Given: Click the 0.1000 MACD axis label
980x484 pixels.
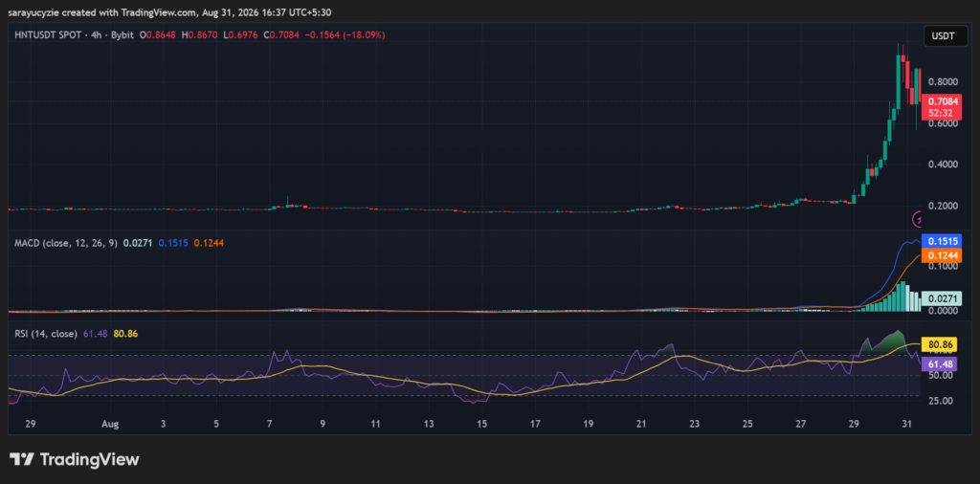Looking at the screenshot, I should pyautogui.click(x=942, y=266).
